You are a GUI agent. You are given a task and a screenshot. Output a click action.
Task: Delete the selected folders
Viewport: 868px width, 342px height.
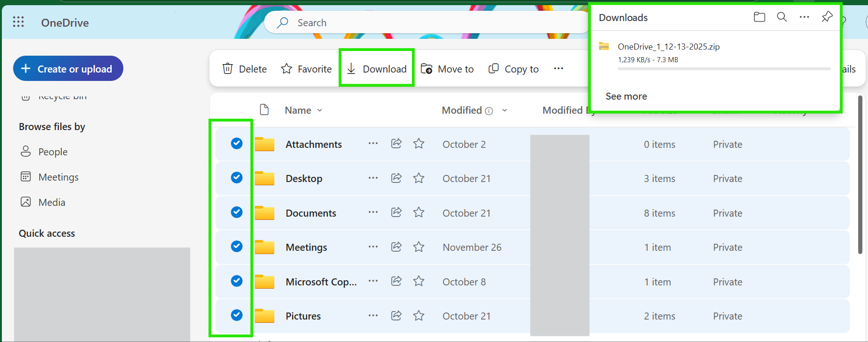click(244, 69)
